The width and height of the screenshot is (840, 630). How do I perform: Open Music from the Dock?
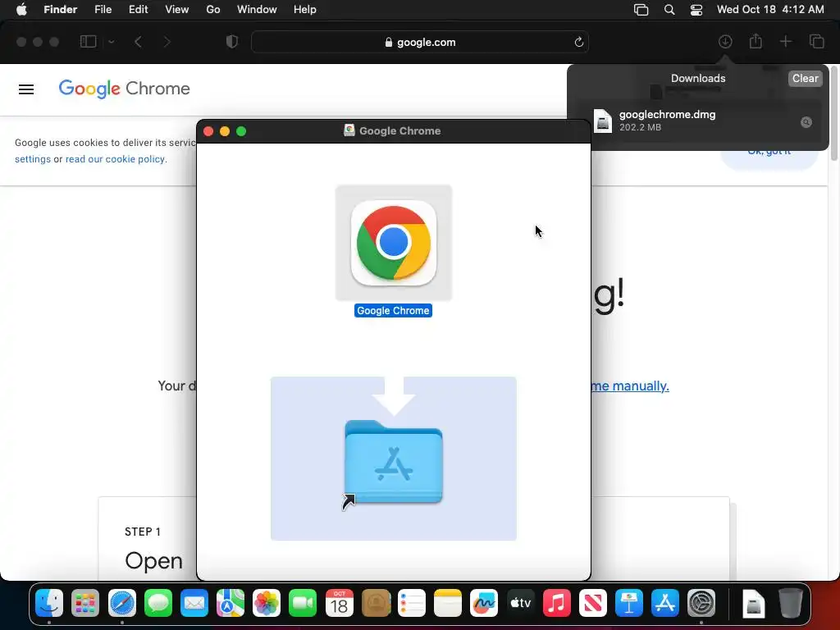coord(557,604)
